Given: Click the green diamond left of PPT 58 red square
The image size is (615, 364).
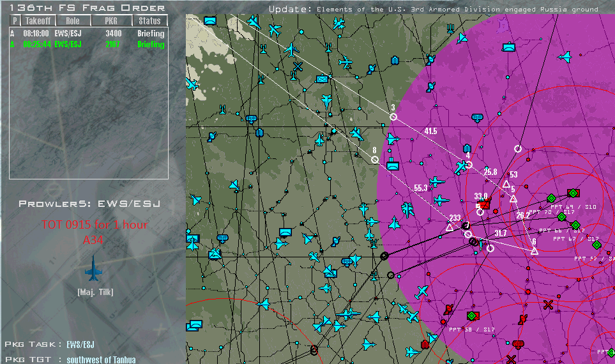Looking at the screenshot, I should [x=472, y=315].
